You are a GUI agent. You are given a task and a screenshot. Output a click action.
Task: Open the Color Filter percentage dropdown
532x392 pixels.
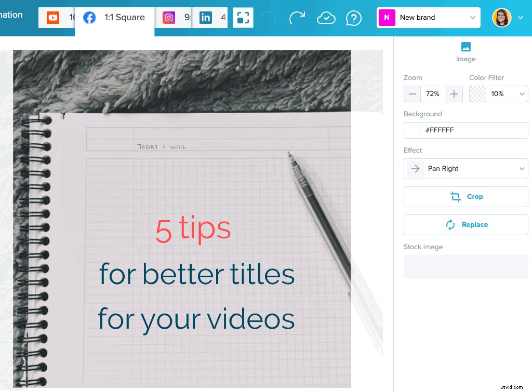(x=521, y=94)
